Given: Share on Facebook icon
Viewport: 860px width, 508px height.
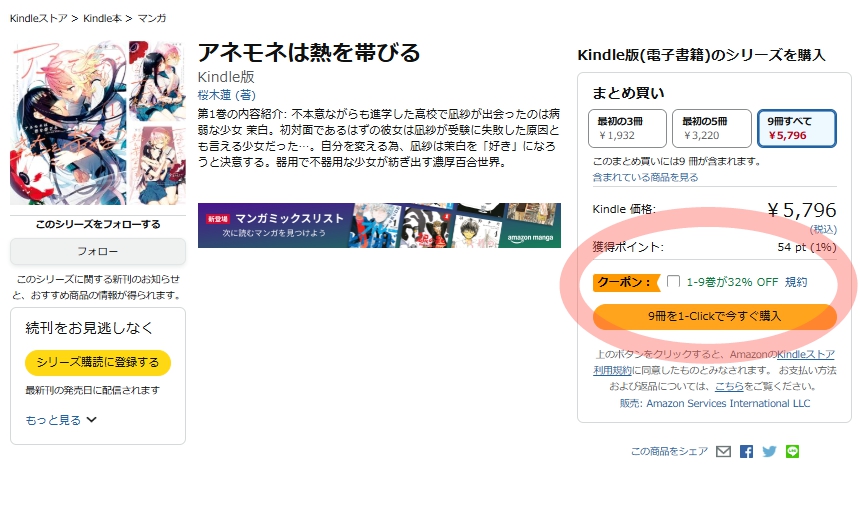Looking at the screenshot, I should coord(746,452).
